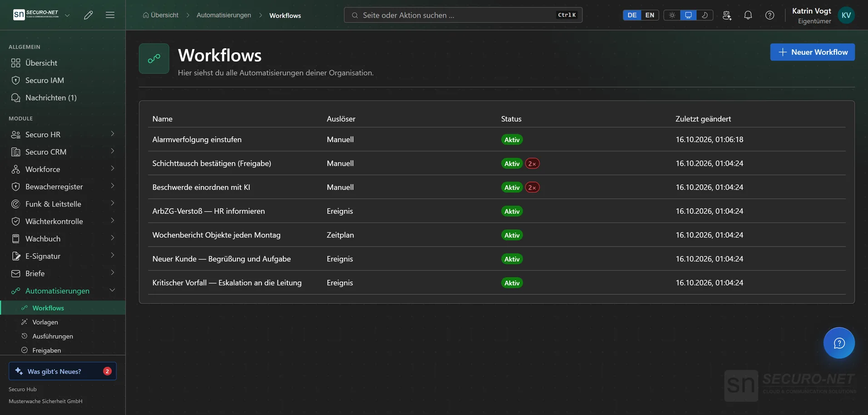Click the pencil edit icon in header
Screen dimensions: 868x415
coord(89,15)
